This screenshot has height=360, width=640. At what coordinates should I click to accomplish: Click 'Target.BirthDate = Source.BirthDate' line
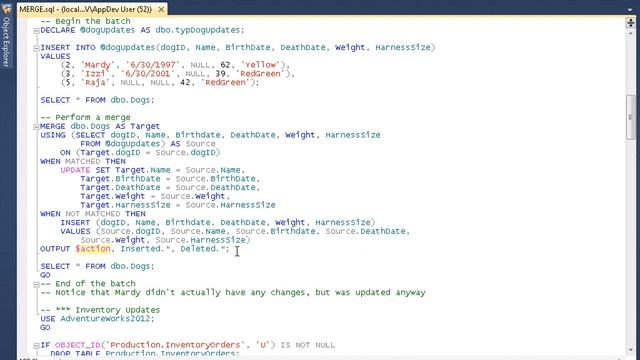(x=170, y=179)
